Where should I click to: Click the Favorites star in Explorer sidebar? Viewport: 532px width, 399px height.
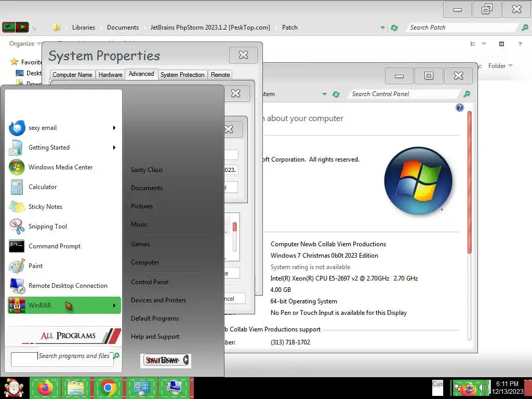14,62
